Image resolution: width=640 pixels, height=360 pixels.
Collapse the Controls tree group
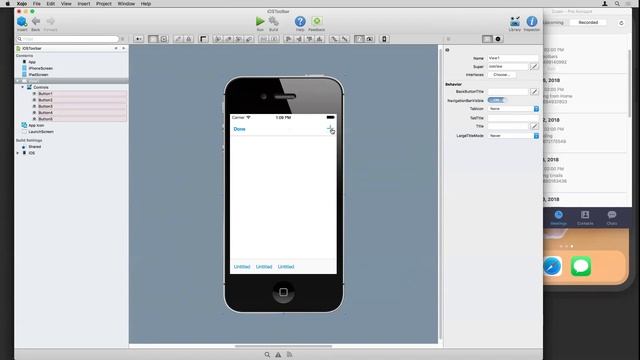click(x=22, y=87)
